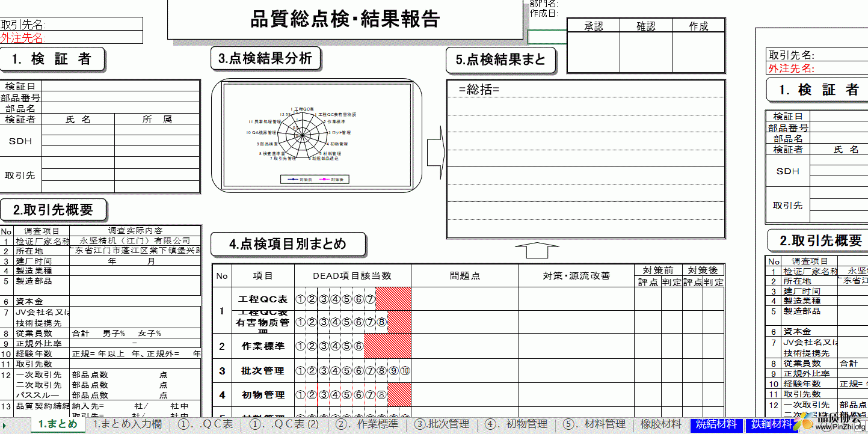868x434 pixels.
Task: Select the ①. .QC表 (2) sheet tab
Action: (285, 424)
